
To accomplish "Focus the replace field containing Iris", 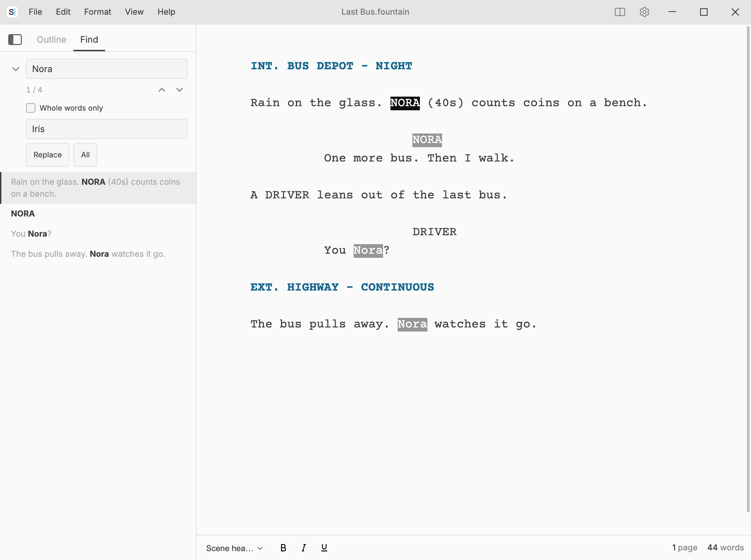I will pos(107,129).
